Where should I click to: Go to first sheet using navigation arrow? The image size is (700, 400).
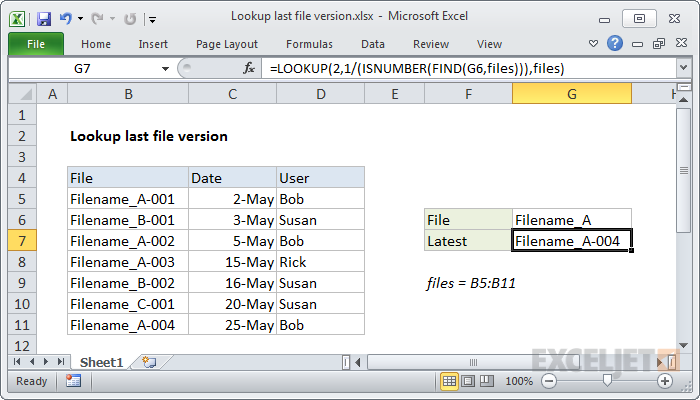tap(17, 362)
